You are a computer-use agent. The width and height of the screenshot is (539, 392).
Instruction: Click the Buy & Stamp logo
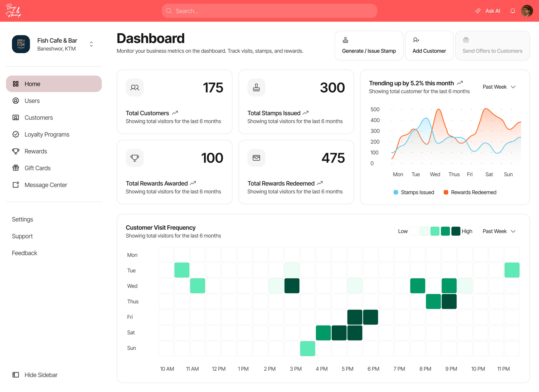(13, 11)
